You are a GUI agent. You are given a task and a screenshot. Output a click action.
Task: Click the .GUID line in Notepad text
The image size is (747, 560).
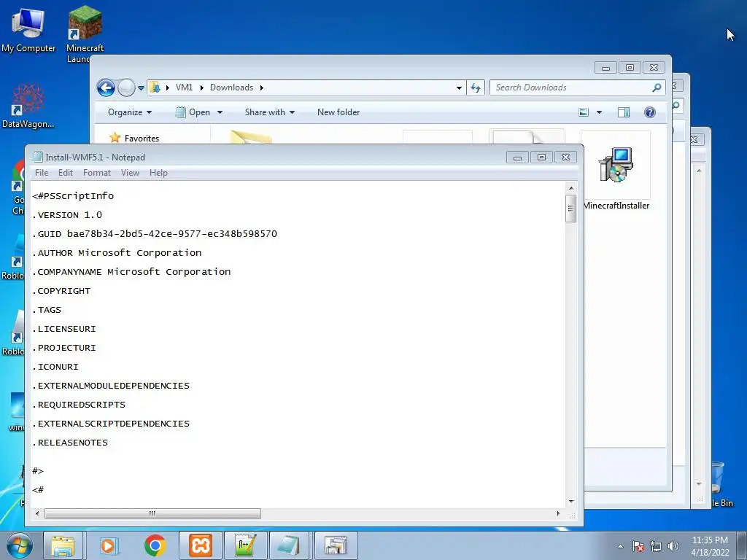pyautogui.click(x=155, y=234)
